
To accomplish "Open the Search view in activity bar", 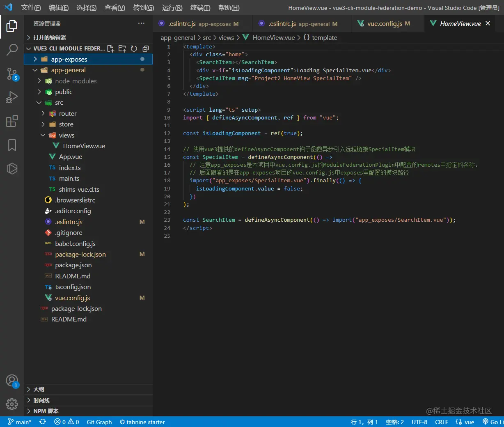I will (12, 50).
